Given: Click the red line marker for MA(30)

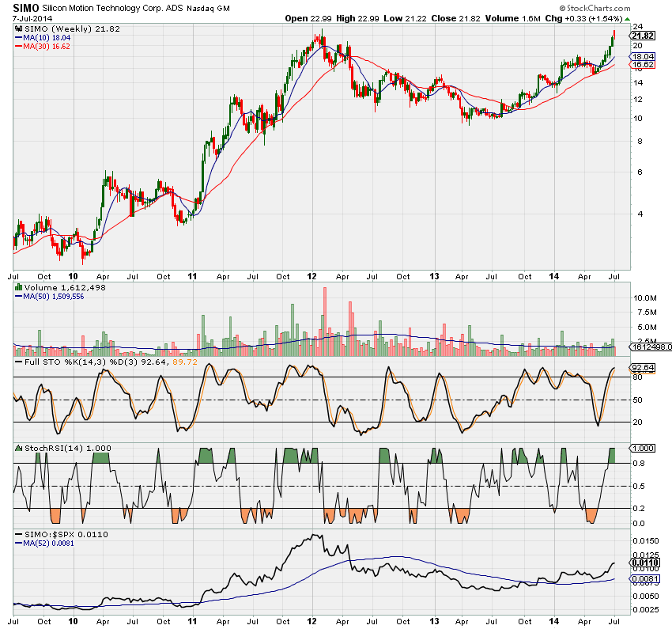Looking at the screenshot, I should point(18,47).
